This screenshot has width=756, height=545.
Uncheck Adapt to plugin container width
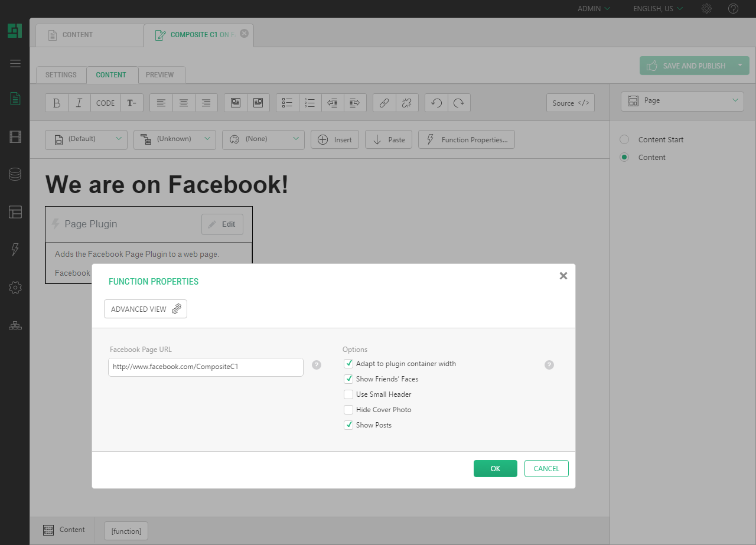tap(348, 364)
